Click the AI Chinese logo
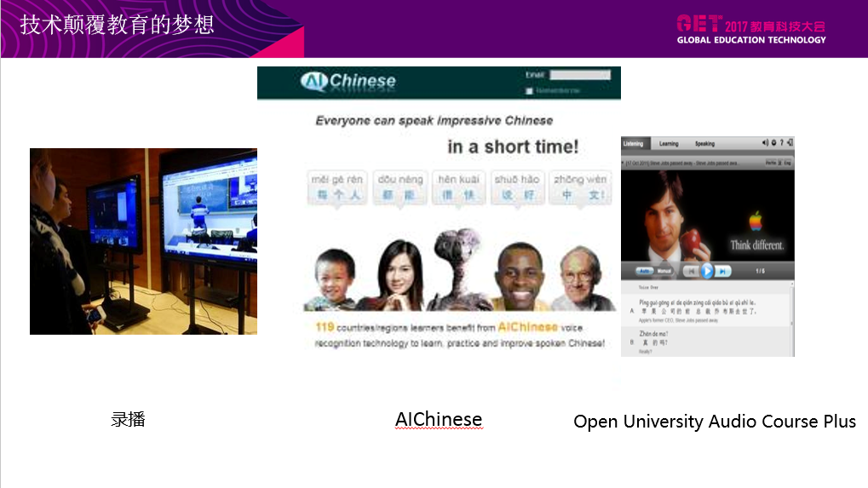The height and width of the screenshot is (488, 868). (x=348, y=82)
